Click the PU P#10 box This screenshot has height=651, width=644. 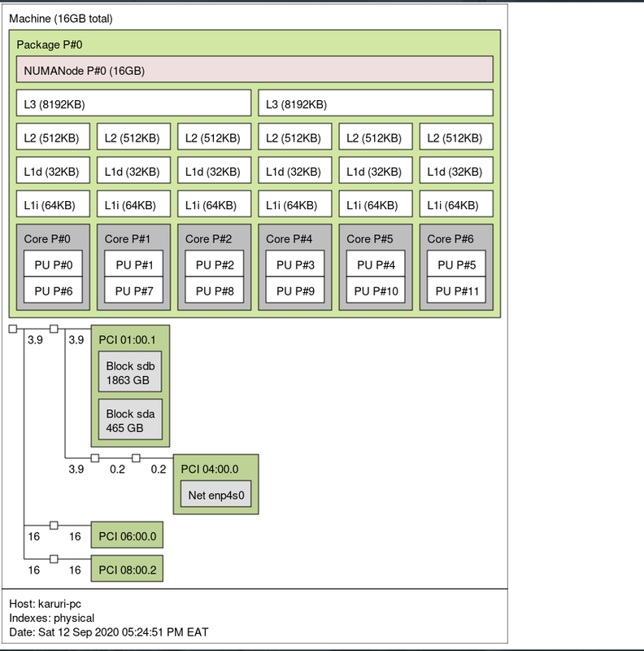click(x=376, y=291)
